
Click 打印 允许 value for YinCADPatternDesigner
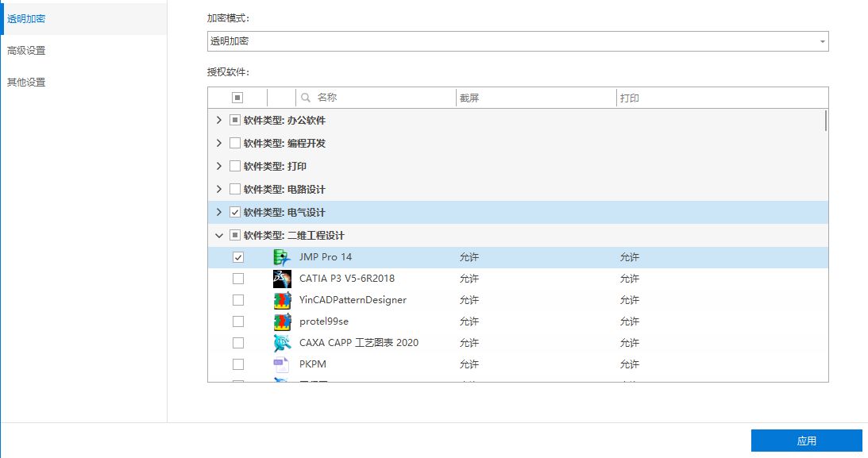pyautogui.click(x=630, y=300)
